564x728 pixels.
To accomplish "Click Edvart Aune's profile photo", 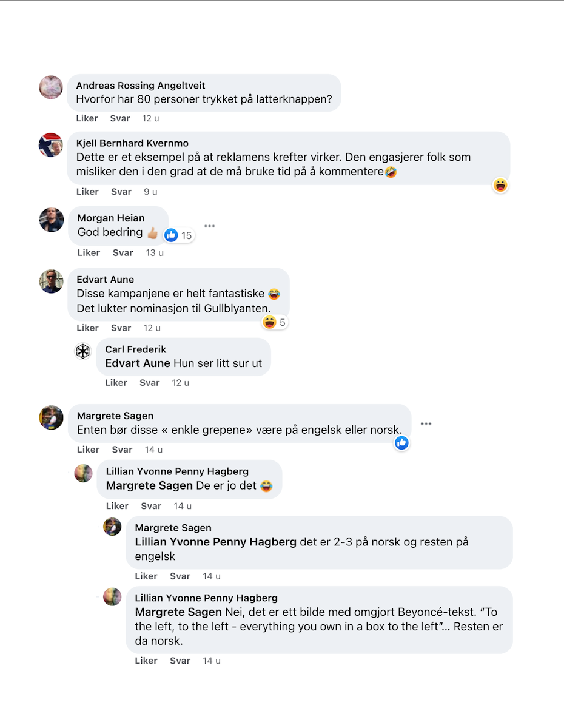I will pyautogui.click(x=51, y=281).
